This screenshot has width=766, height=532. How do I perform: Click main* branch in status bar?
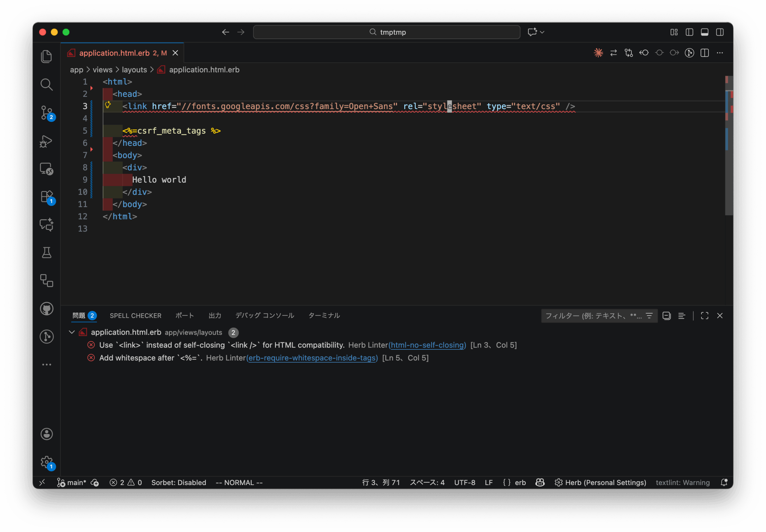pyautogui.click(x=76, y=483)
